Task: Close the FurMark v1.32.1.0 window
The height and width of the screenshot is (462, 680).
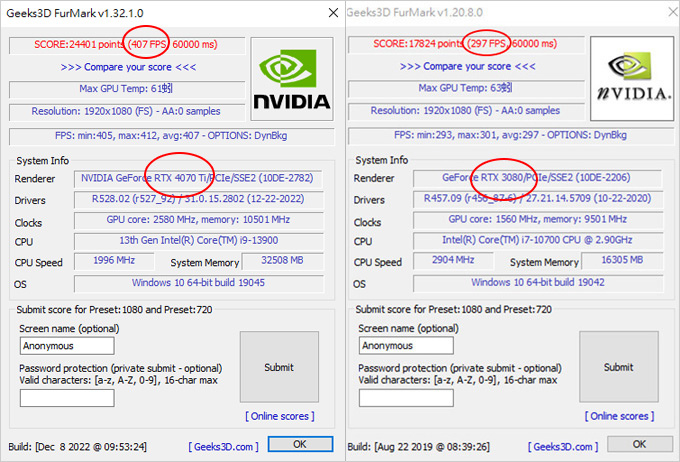Action: (x=333, y=13)
